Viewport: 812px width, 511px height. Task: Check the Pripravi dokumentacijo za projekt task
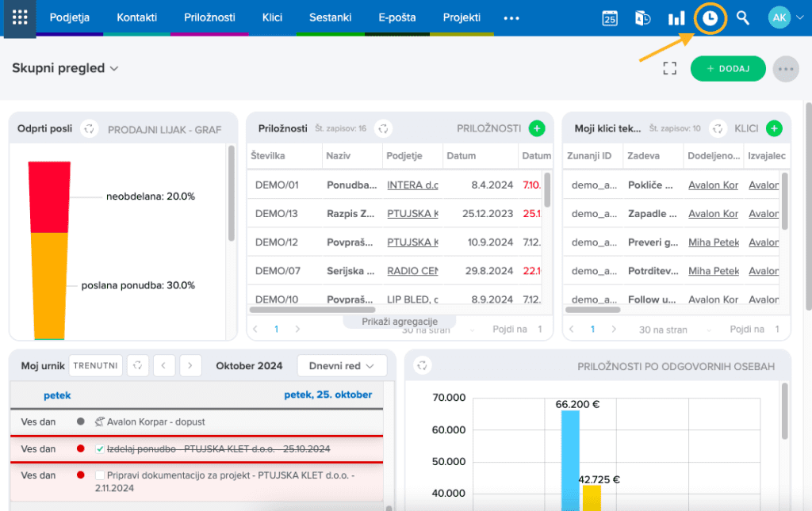coord(100,475)
